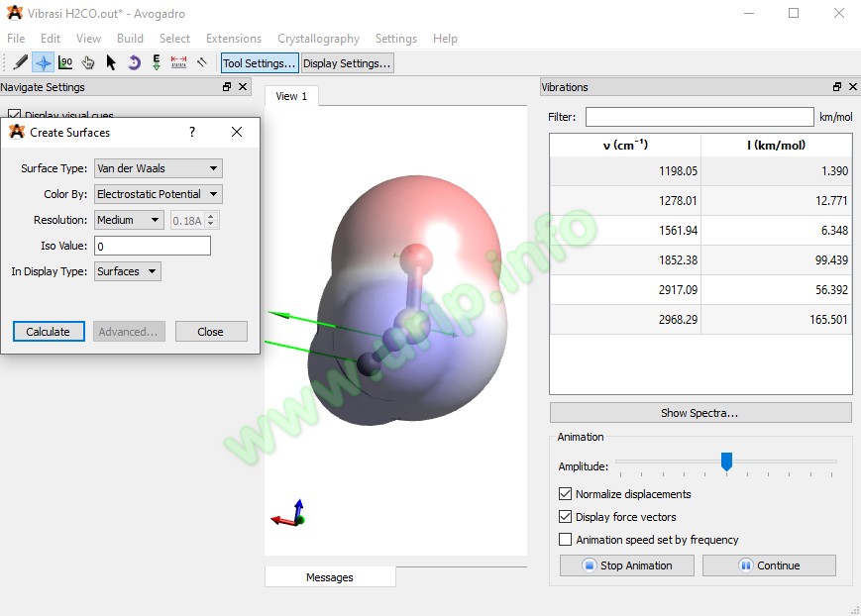
Task: Open the Surface Type dropdown
Action: point(159,168)
